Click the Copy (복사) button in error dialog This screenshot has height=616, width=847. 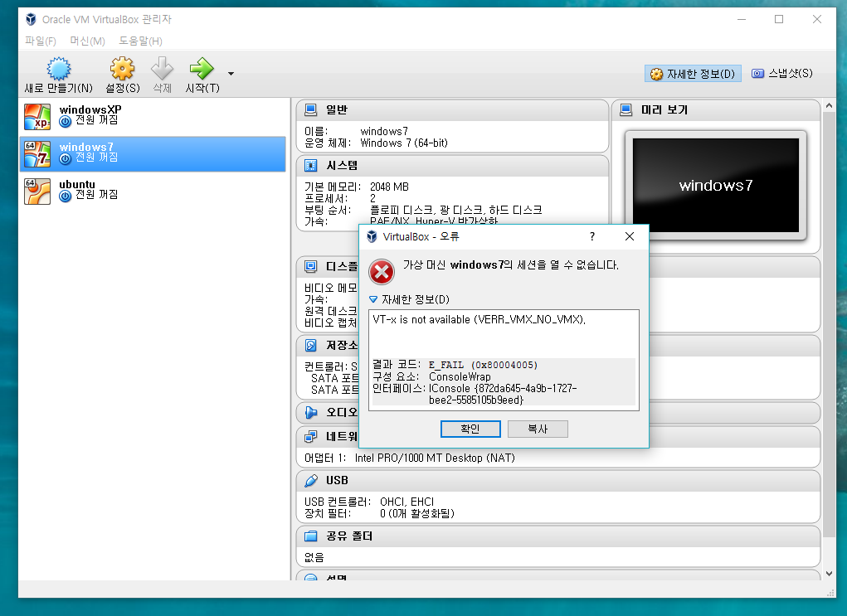[538, 429]
